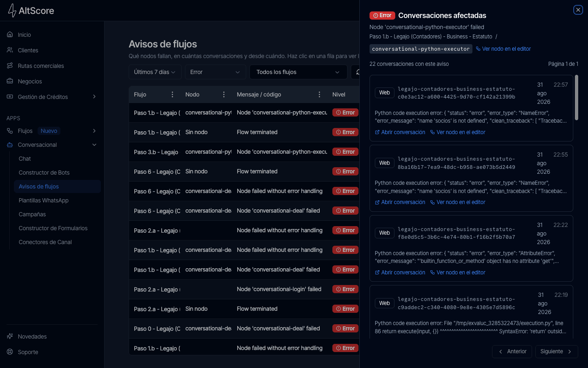Open conversation from the 22:22 card
588x368 pixels.
[400, 273]
